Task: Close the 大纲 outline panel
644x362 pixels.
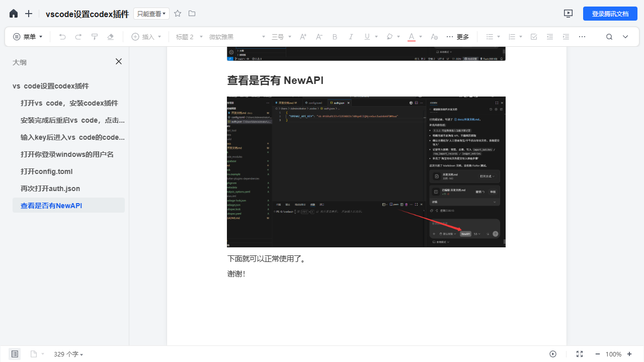Action: coord(119,61)
